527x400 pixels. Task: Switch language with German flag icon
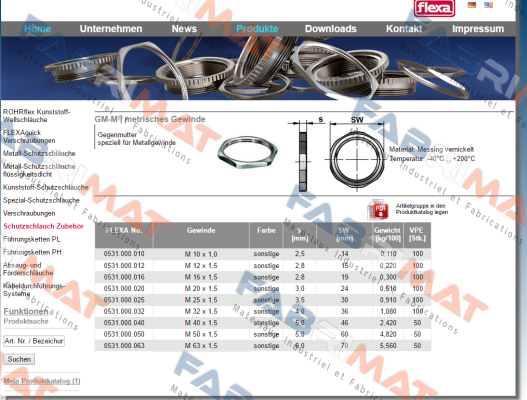click(472, 5)
